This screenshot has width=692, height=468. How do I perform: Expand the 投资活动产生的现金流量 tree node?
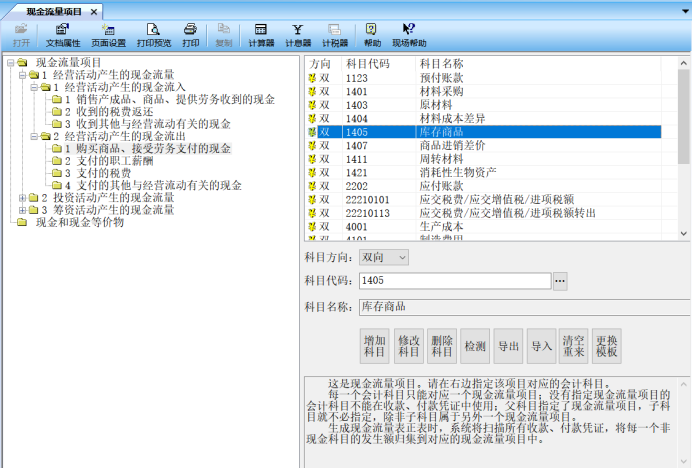(x=23, y=198)
